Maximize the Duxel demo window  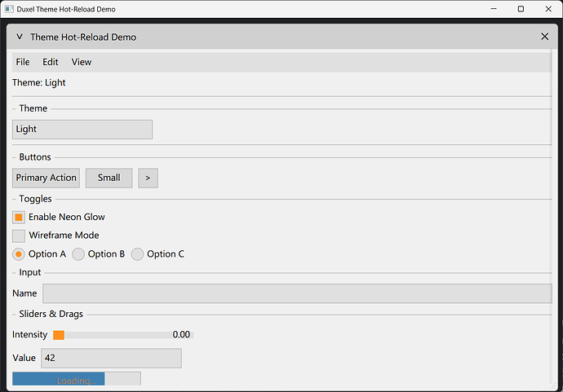coord(521,9)
